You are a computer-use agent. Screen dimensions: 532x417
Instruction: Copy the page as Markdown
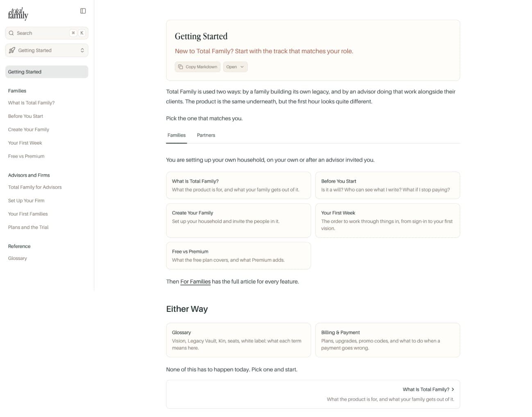coord(197,67)
